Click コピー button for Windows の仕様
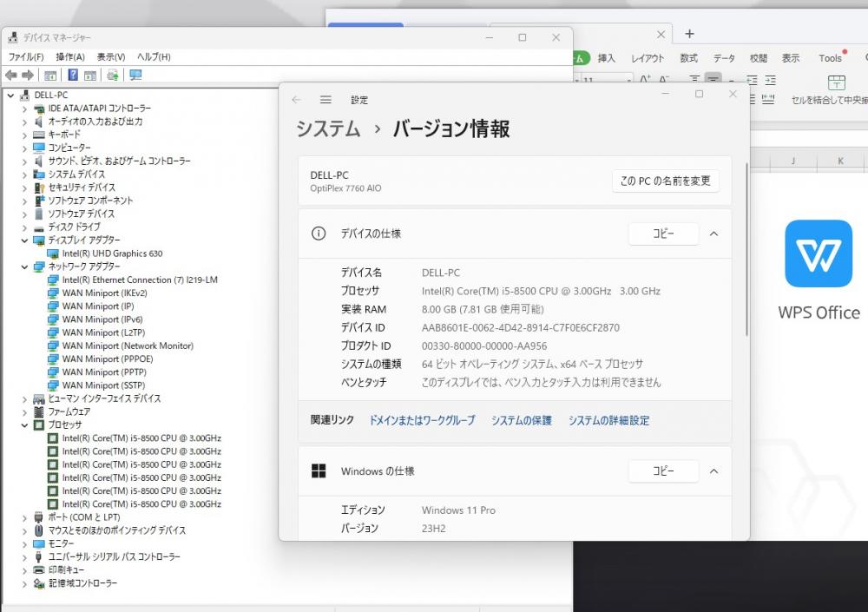 click(x=663, y=471)
